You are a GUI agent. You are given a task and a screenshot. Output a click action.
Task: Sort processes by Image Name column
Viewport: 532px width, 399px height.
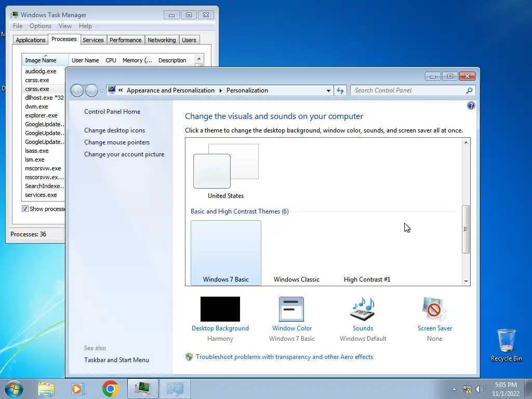point(45,60)
